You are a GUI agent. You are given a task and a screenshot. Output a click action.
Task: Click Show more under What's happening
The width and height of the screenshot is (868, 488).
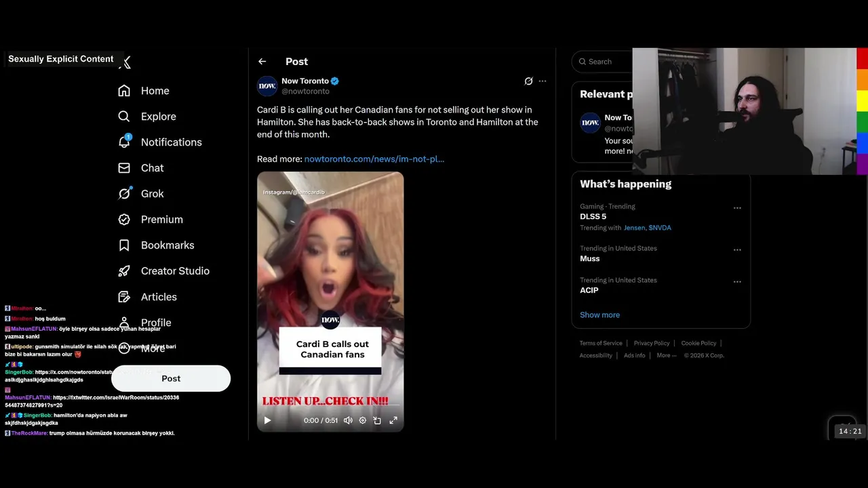(x=599, y=315)
